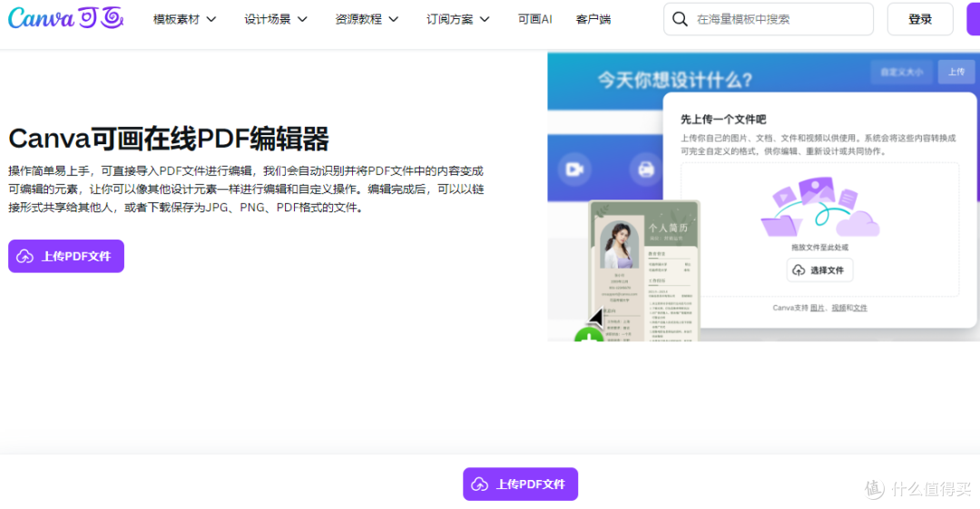Click the 拖放文件至此处或 text

tap(819, 247)
